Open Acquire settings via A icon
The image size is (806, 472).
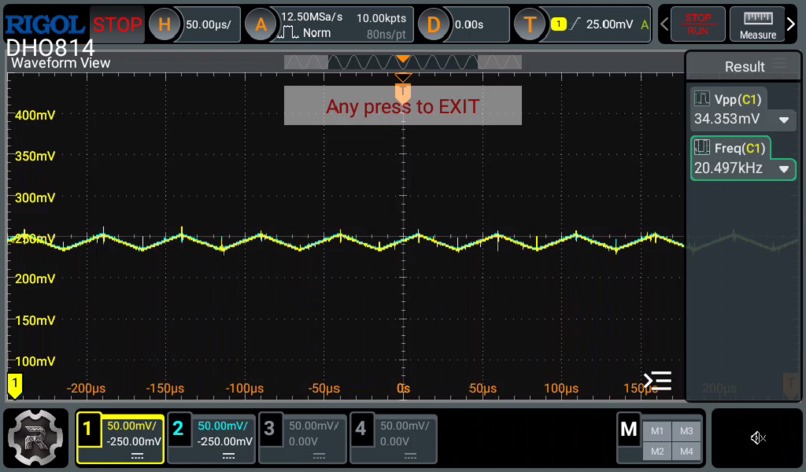261,24
